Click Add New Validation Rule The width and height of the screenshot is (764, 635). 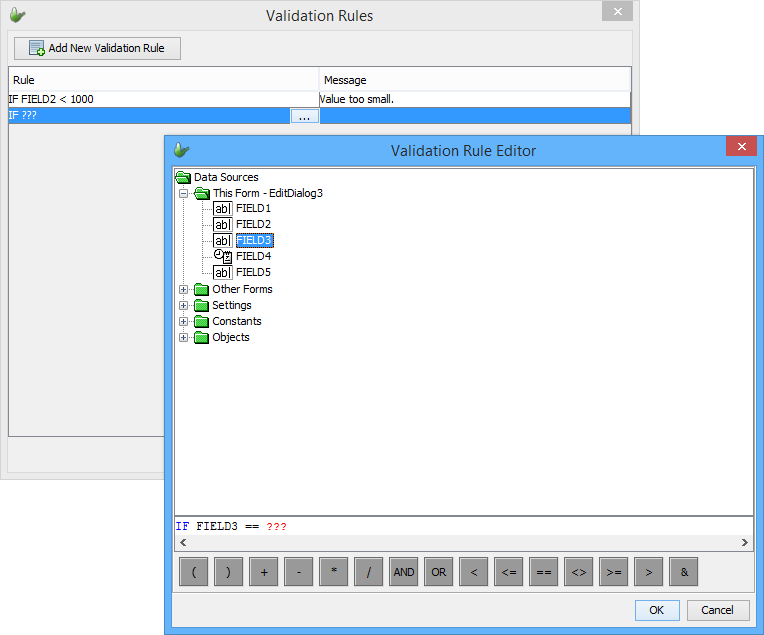pos(98,48)
